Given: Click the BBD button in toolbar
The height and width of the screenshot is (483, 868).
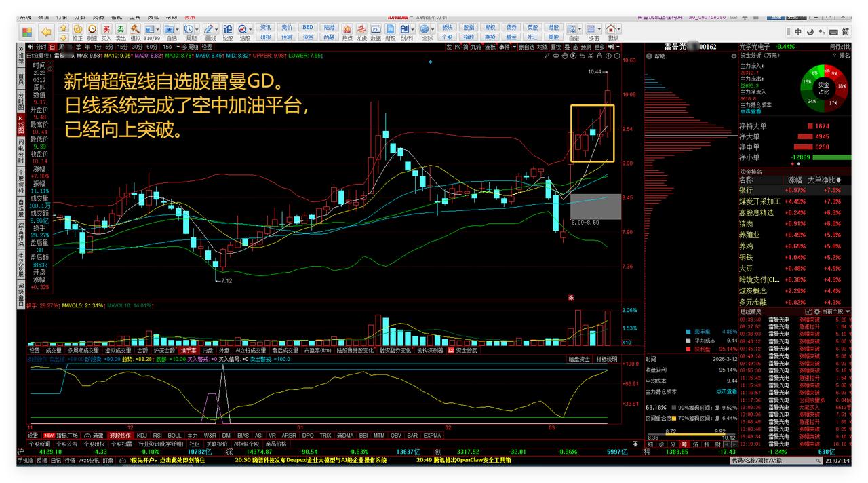Looking at the screenshot, I should [308, 27].
